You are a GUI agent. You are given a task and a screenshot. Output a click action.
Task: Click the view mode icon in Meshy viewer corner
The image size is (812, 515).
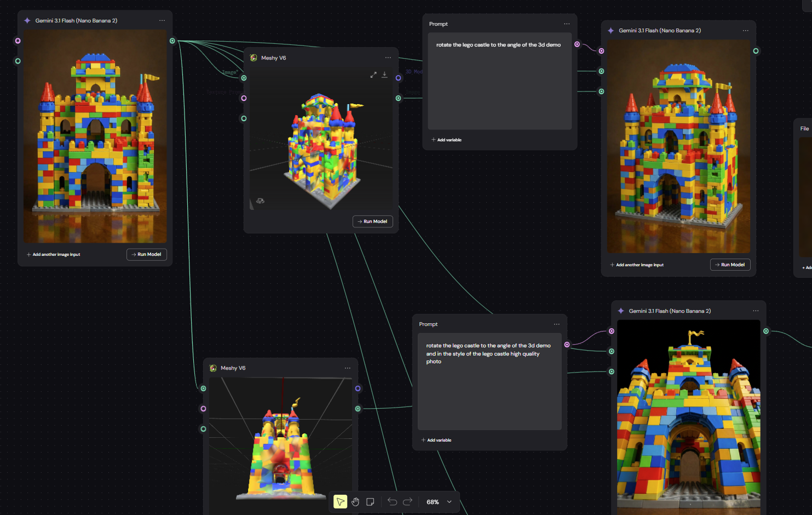click(261, 201)
